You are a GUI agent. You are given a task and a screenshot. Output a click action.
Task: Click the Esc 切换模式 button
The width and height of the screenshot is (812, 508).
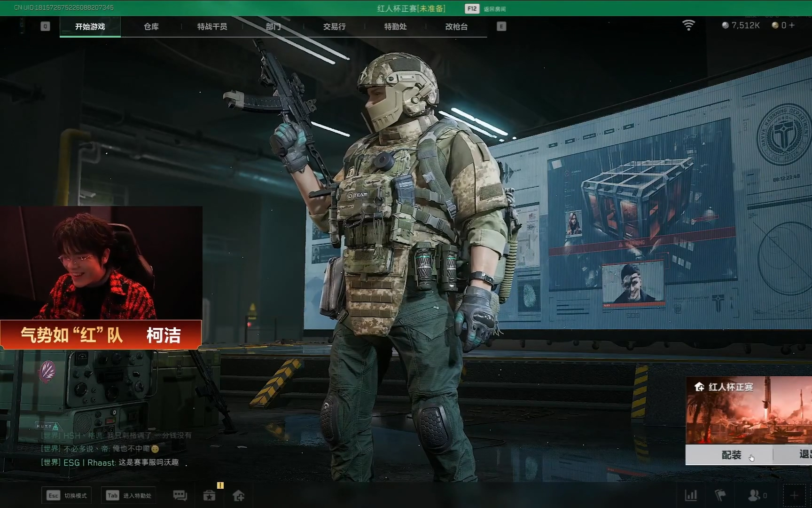(x=66, y=495)
